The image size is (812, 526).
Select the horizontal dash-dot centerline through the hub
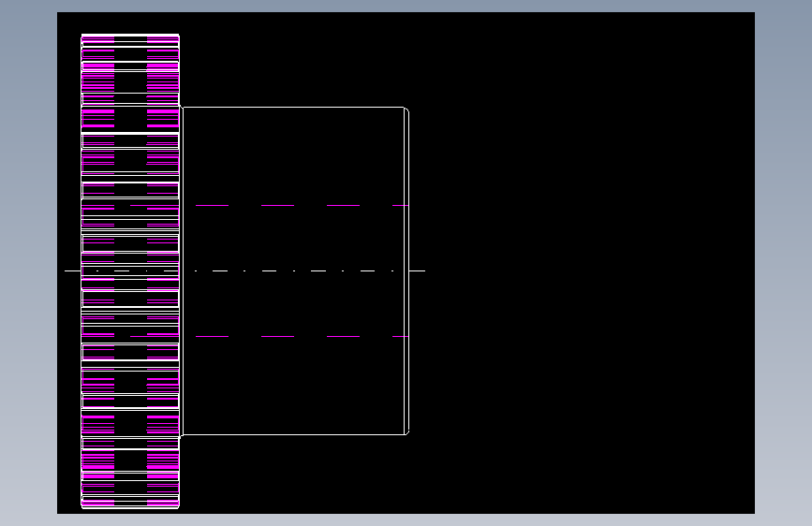point(244,270)
